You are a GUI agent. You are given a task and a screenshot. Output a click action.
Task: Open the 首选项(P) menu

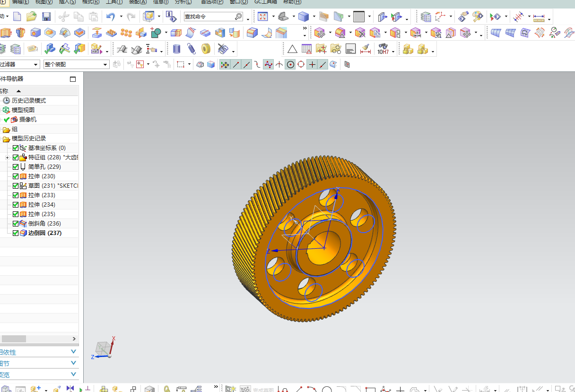[212, 2]
